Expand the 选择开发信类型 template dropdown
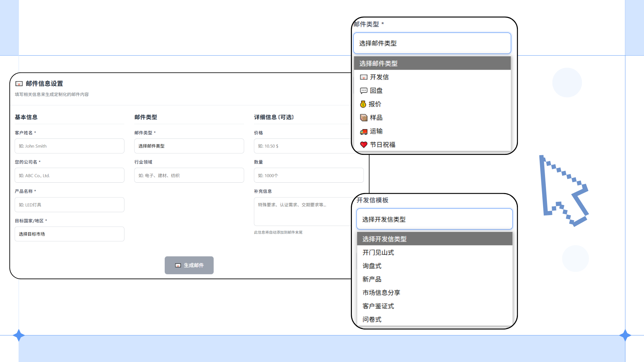This screenshot has width=644, height=362. (x=434, y=219)
